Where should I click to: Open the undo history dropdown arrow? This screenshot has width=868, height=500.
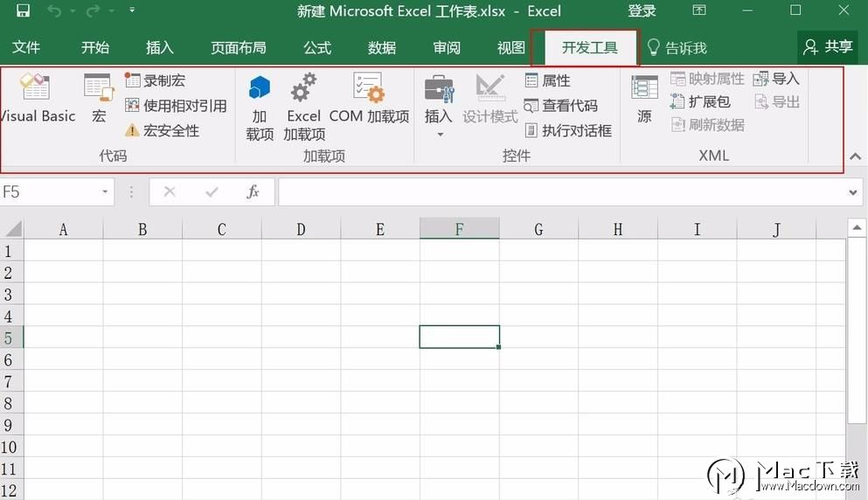tap(73, 11)
